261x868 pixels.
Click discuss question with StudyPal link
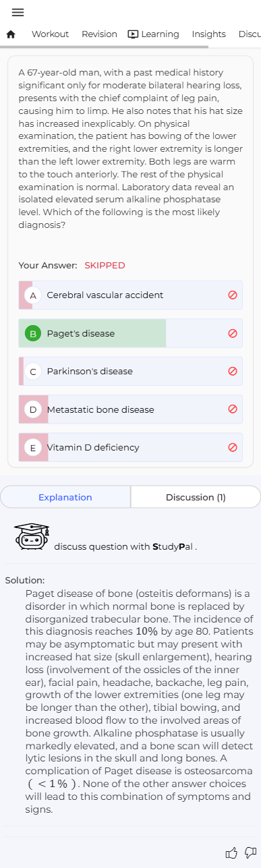(125, 546)
